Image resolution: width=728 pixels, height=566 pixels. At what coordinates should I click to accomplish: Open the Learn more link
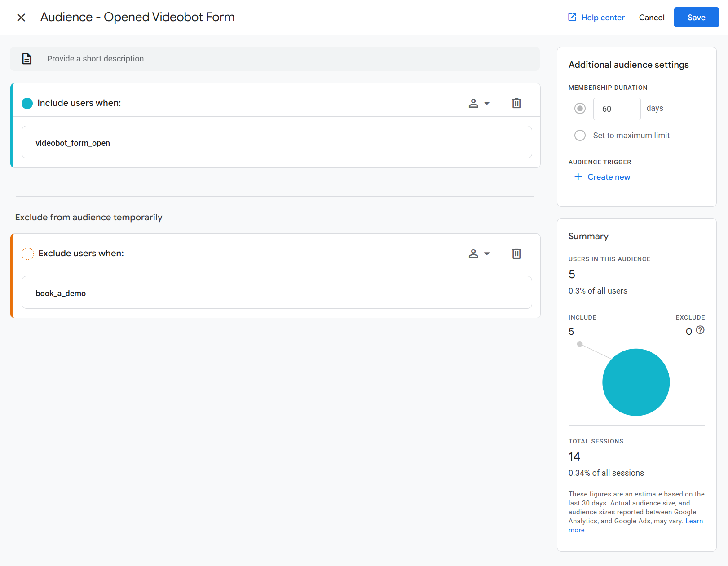[x=693, y=521]
